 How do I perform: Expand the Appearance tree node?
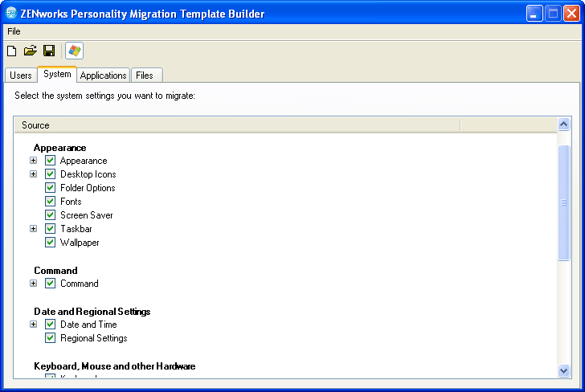click(34, 161)
